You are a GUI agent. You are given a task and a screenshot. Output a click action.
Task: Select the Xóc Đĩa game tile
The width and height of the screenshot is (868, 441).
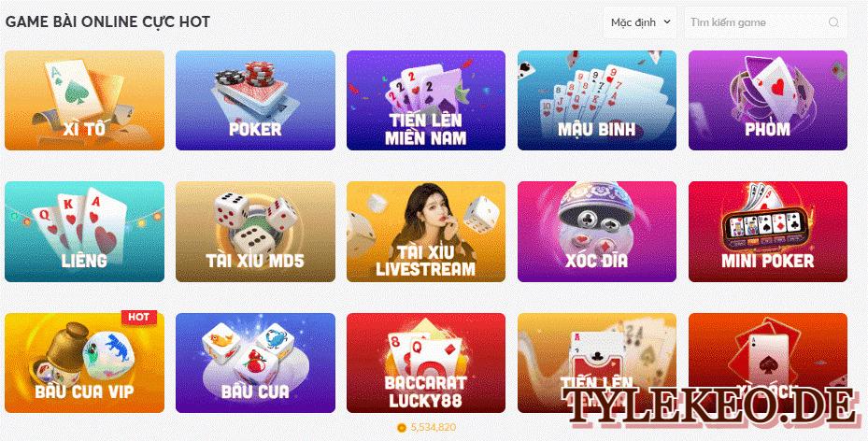[x=597, y=232]
